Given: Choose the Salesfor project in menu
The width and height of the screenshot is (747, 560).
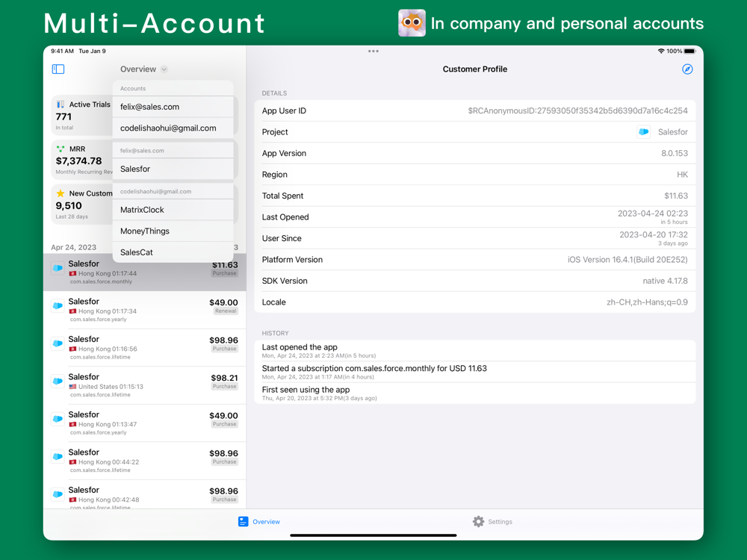Looking at the screenshot, I should tap(173, 169).
